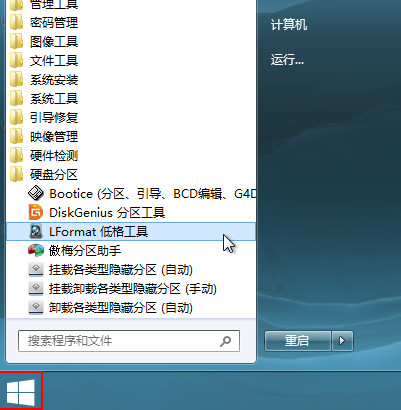This screenshot has height=410, width=401.
Task: Open the Windows Start button
Action: 21,392
